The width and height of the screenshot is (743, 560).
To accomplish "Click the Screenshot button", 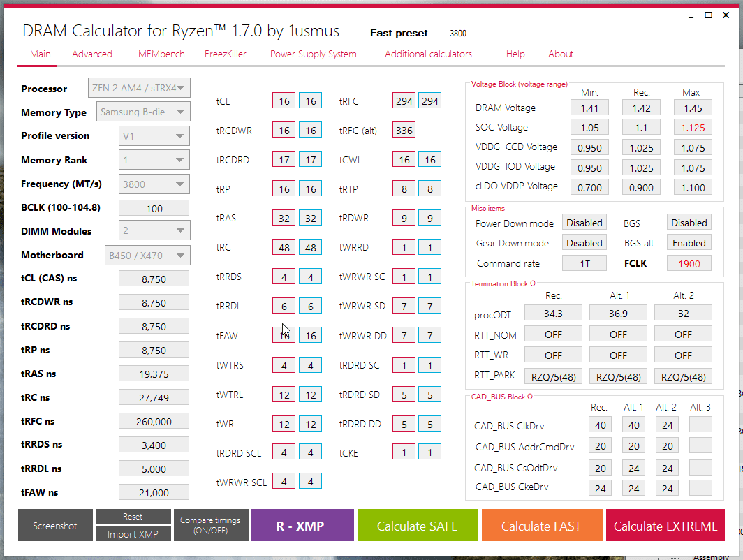I will 55,525.
